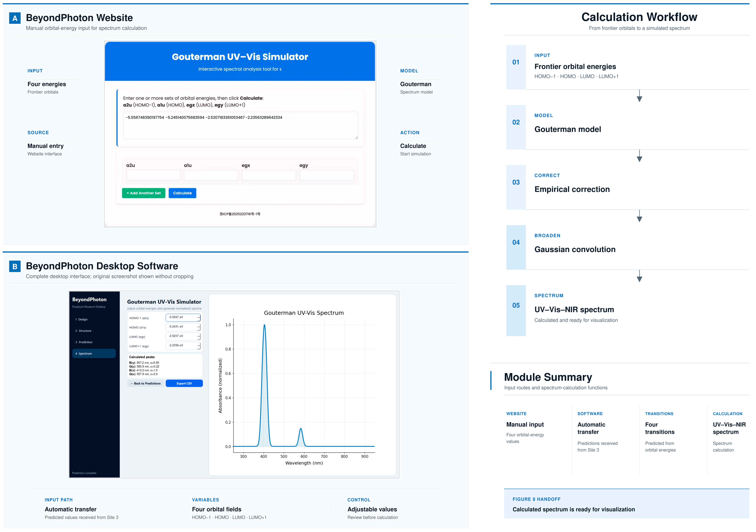
Task: Click the Prediction complete status text
Action: click(84, 473)
